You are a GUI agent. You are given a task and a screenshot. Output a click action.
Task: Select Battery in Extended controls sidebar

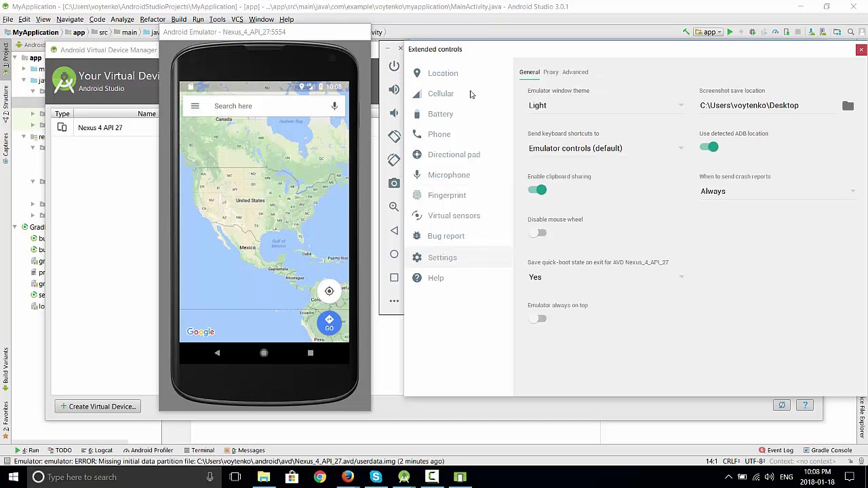point(458,114)
